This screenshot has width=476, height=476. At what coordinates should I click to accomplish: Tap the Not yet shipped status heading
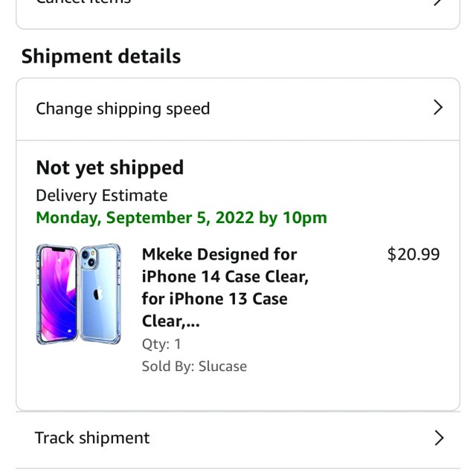click(x=110, y=167)
